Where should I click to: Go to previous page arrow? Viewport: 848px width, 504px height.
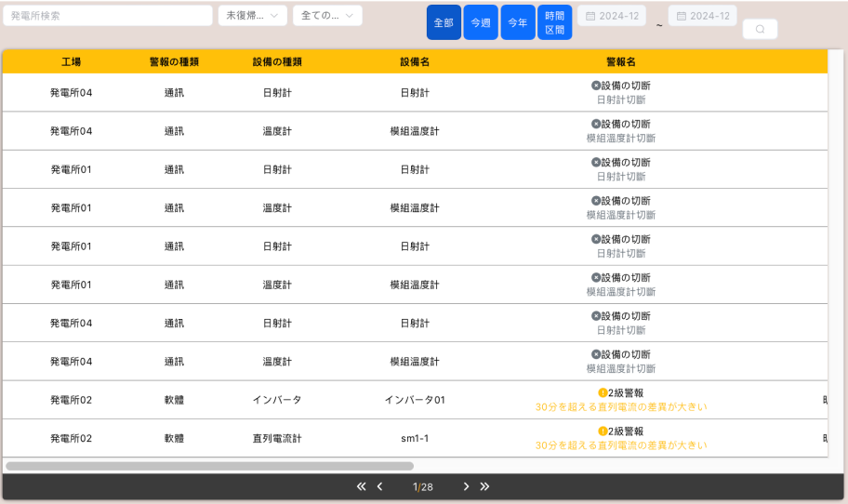[x=379, y=486]
